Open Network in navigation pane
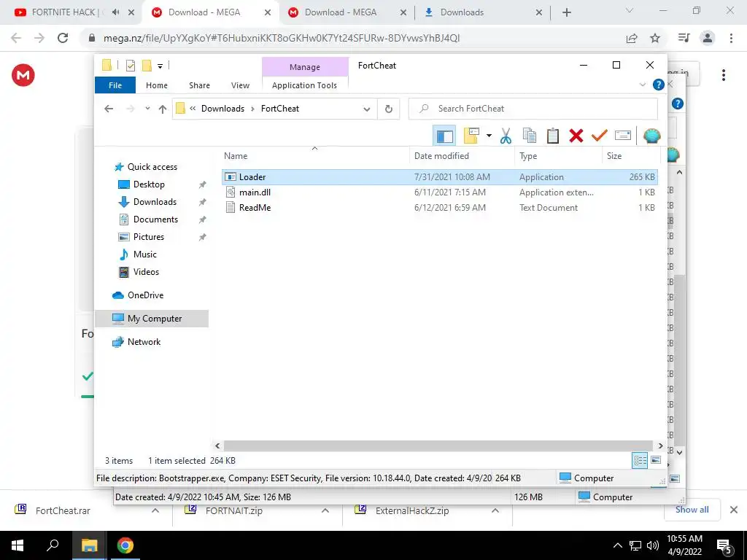 (x=144, y=342)
